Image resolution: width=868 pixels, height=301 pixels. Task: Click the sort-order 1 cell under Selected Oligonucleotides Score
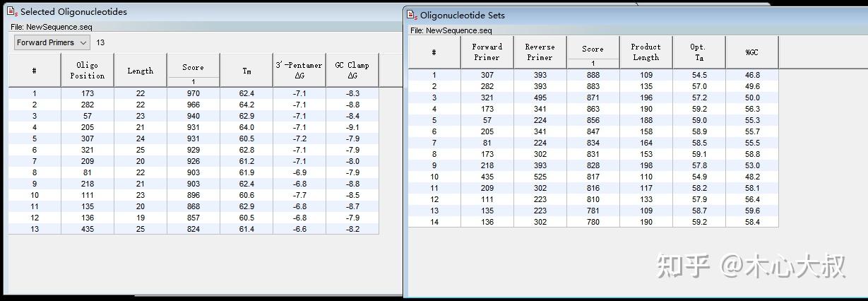click(x=194, y=82)
